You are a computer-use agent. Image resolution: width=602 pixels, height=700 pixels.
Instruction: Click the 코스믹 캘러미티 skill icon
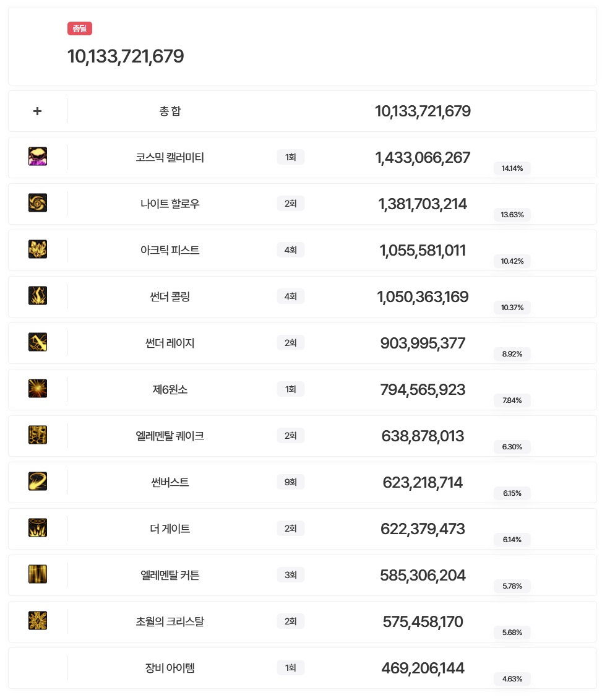[38, 157]
